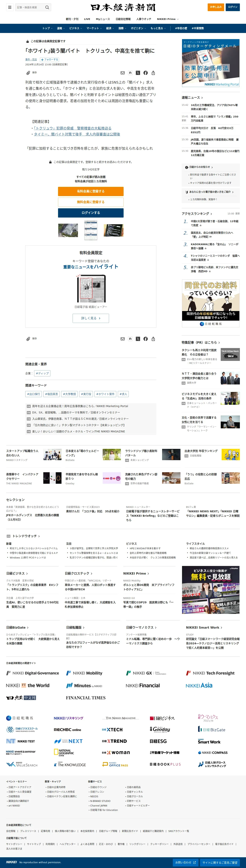Expand the NIKKEI Prime header dropdown

pos(167,19)
